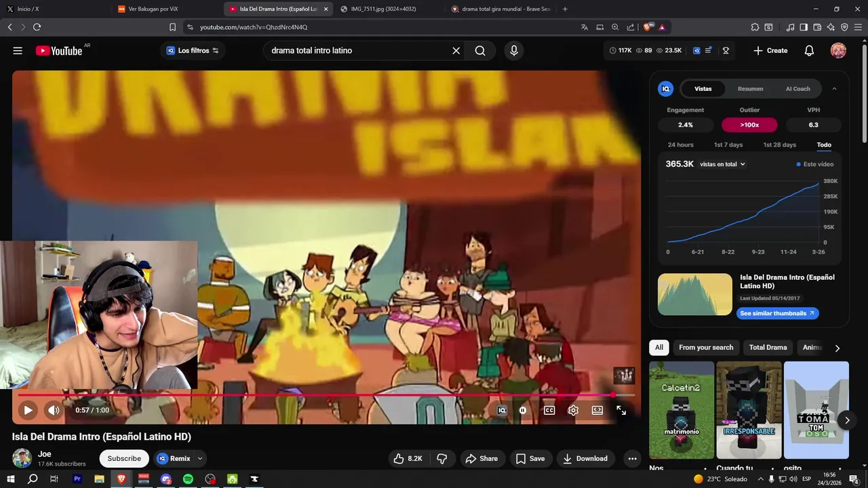Open the browser main hamburger menu
Viewport: 868px width, 488px height.
858,27
